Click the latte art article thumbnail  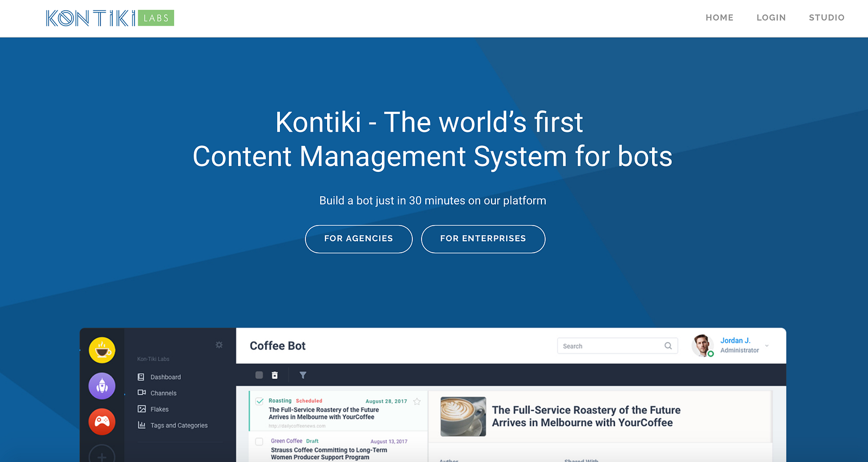point(463,416)
